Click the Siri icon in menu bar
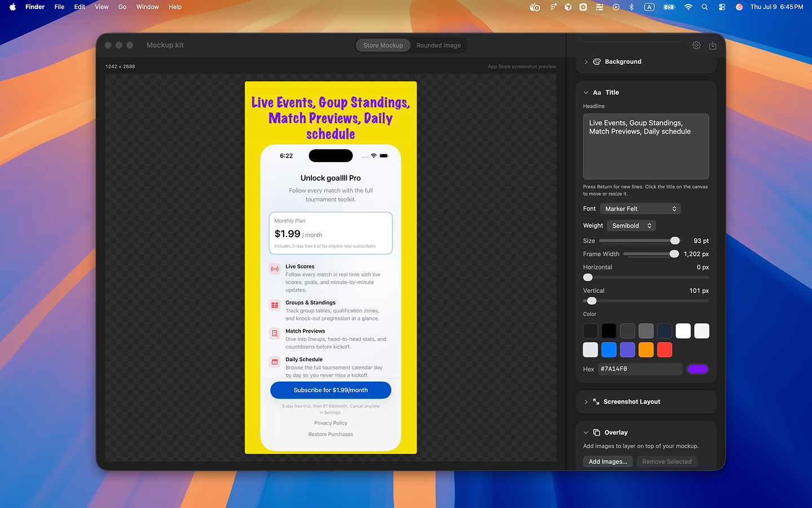 (x=739, y=7)
